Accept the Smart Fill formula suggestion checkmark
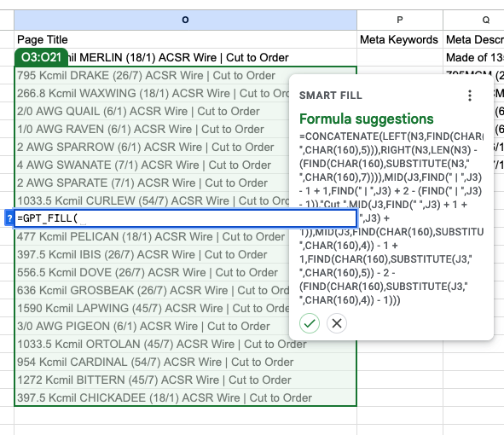504x435 pixels. [310, 323]
